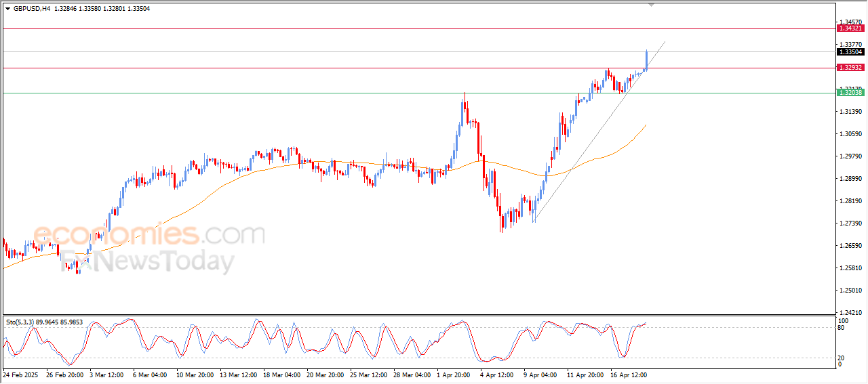Click the 6 Mar 04:00 time label
Viewport: 868px width, 384px height.
point(150,374)
